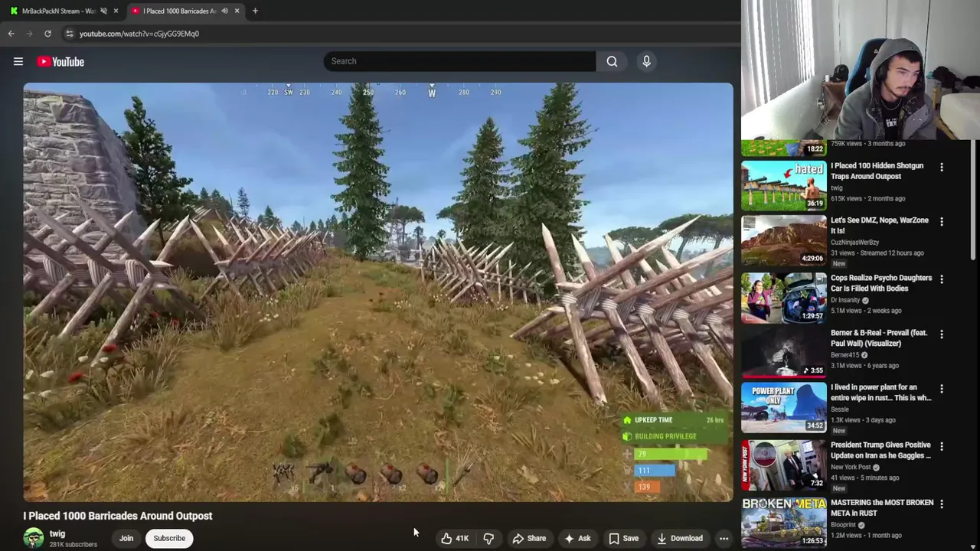Image resolution: width=980 pixels, height=551 pixels.
Task: Open title I Placed 100 Hidden Shotgun Traps
Action: coord(877,171)
